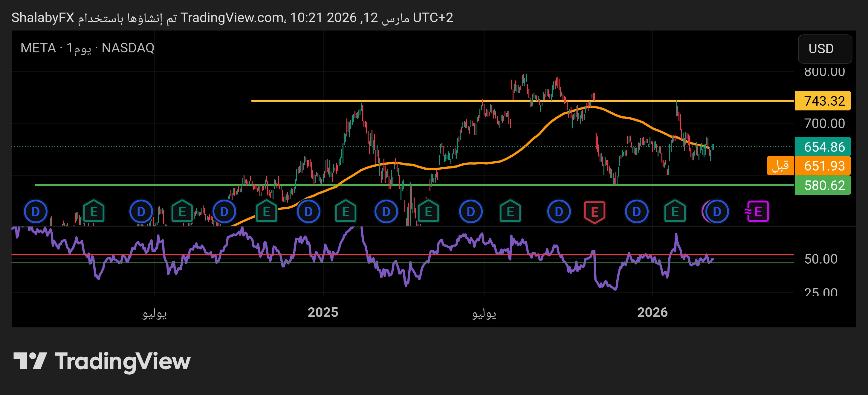Click the TradingView wordmark link

(123, 361)
